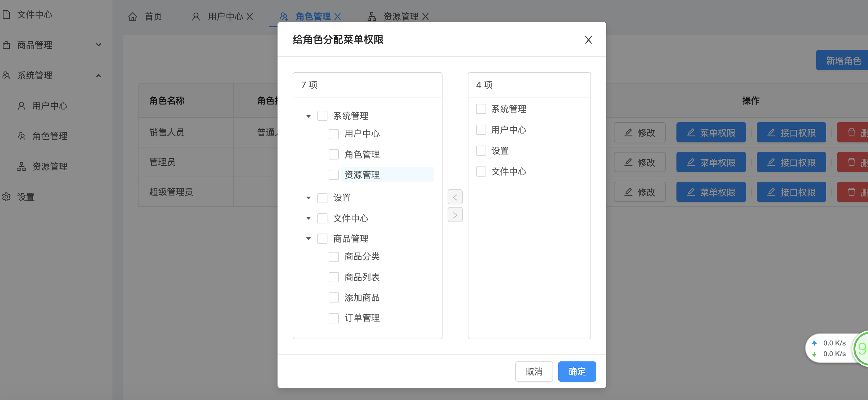Expand the 商品管理 sidebar menu chevron
This screenshot has width=868, height=400.
[x=98, y=45]
